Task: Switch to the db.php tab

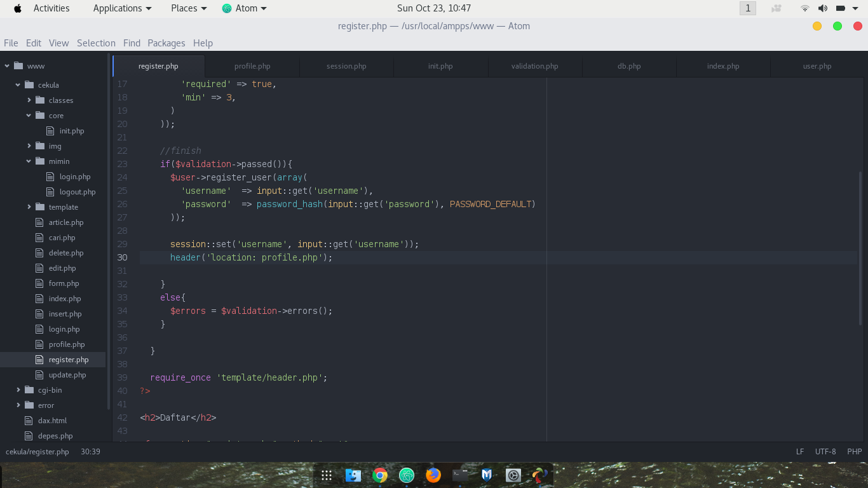Action: pos(629,66)
